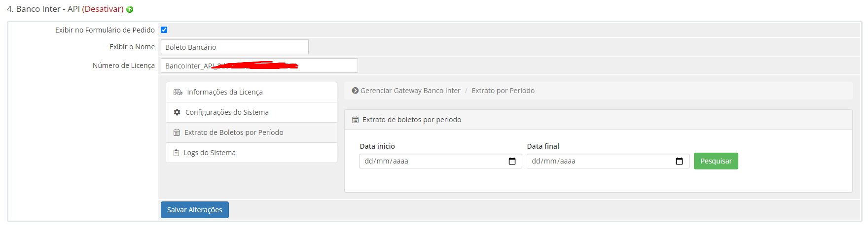Click the clipboard icon for Logs do Sistema
The height and width of the screenshot is (229, 868).
pyautogui.click(x=176, y=153)
